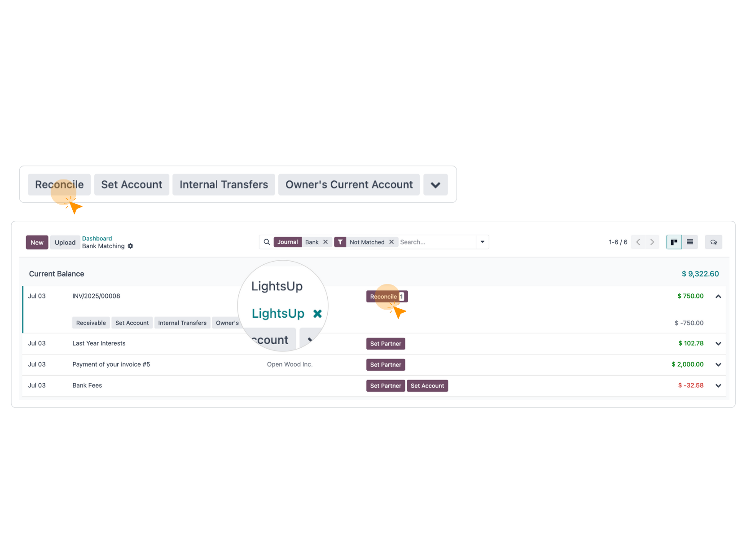Select the Internal Transfers tab
This screenshot has width=747, height=560.
[224, 184]
